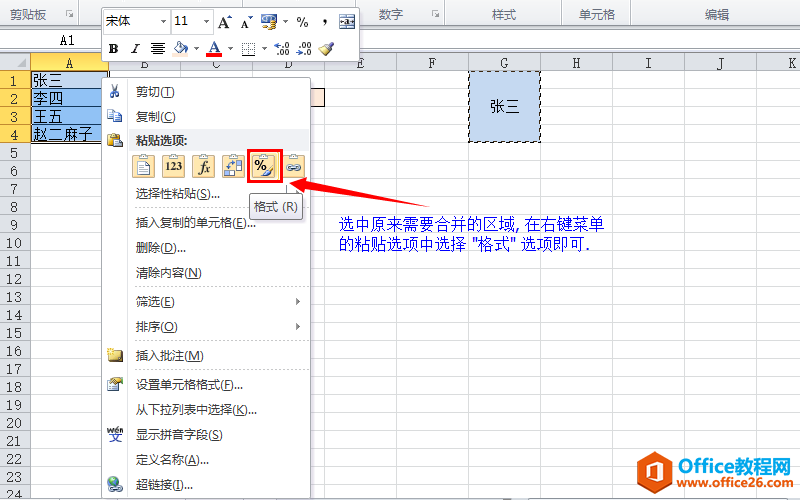
Task: Click cell A2 containing 李四
Action: point(66,98)
